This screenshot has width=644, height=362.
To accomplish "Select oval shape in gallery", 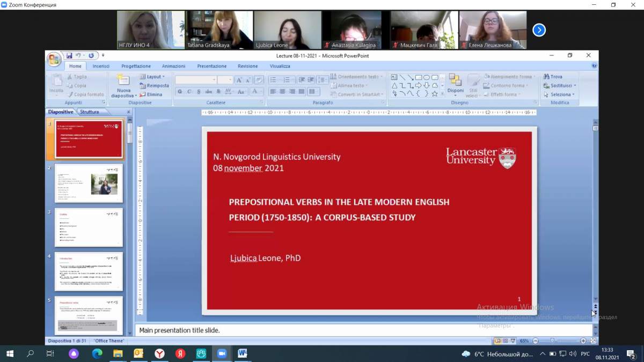I will 427,77.
